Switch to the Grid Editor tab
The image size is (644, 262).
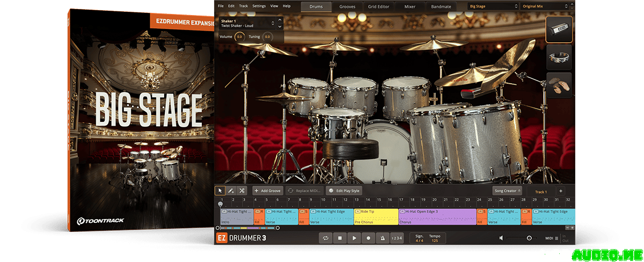point(379,6)
